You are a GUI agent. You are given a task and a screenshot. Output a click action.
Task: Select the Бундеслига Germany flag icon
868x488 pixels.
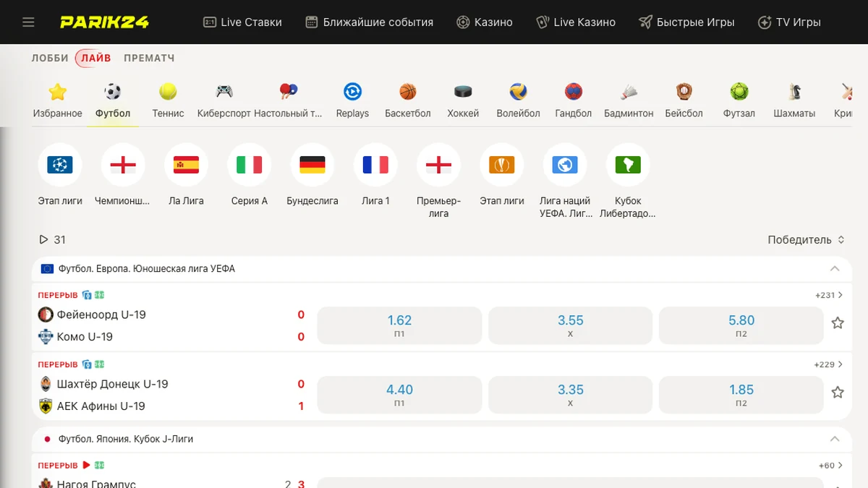pyautogui.click(x=312, y=166)
